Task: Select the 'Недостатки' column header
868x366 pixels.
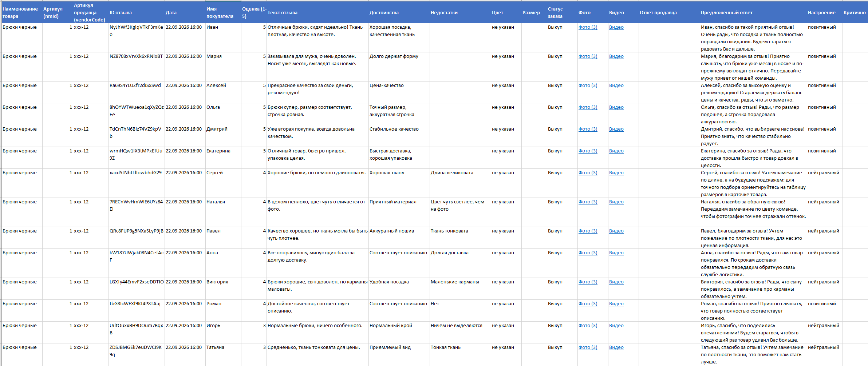Action: tap(460, 12)
